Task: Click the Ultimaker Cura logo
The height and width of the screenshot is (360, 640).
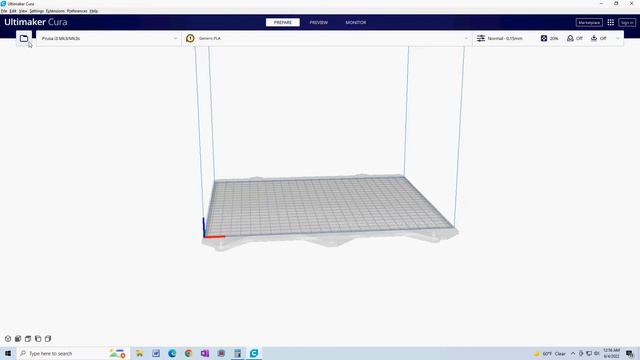Action: point(36,22)
